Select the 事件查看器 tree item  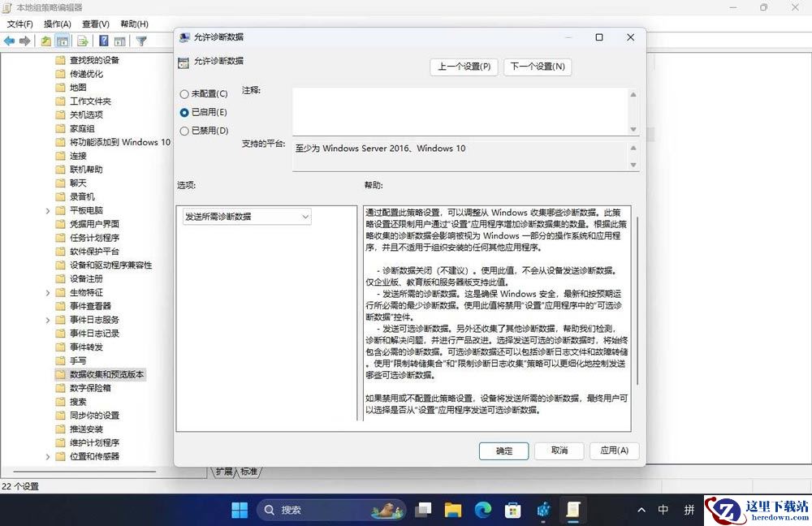coord(90,306)
